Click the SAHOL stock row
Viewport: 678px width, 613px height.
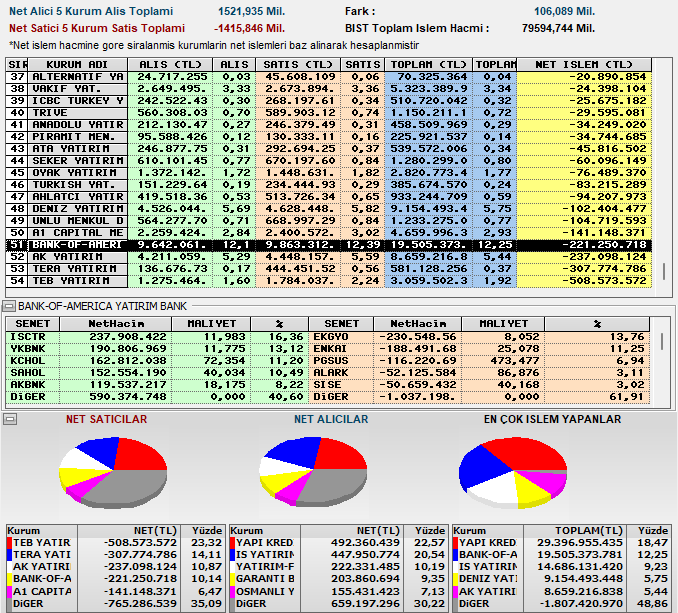coord(157,373)
